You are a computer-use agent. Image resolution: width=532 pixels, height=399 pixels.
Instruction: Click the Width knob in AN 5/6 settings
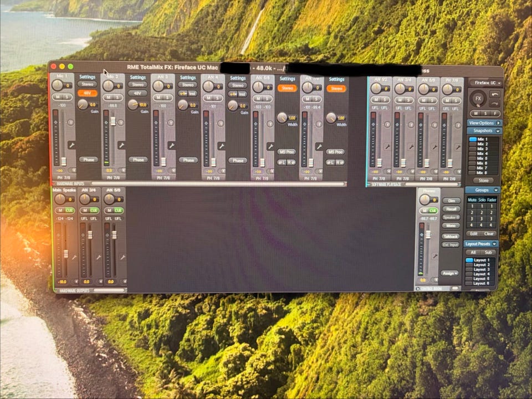[x=282, y=117]
